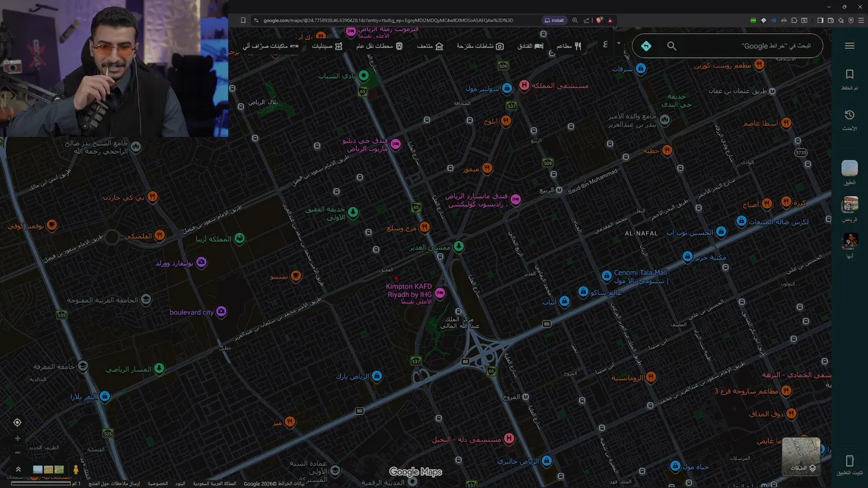The height and width of the screenshot is (488, 868).
Task: Select the المسار الرياضي green marker
Action: (159, 369)
